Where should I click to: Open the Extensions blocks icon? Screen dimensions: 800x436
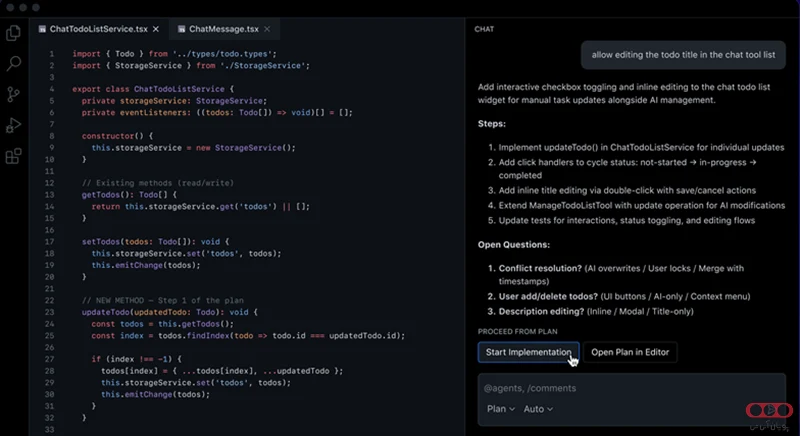coord(13,156)
